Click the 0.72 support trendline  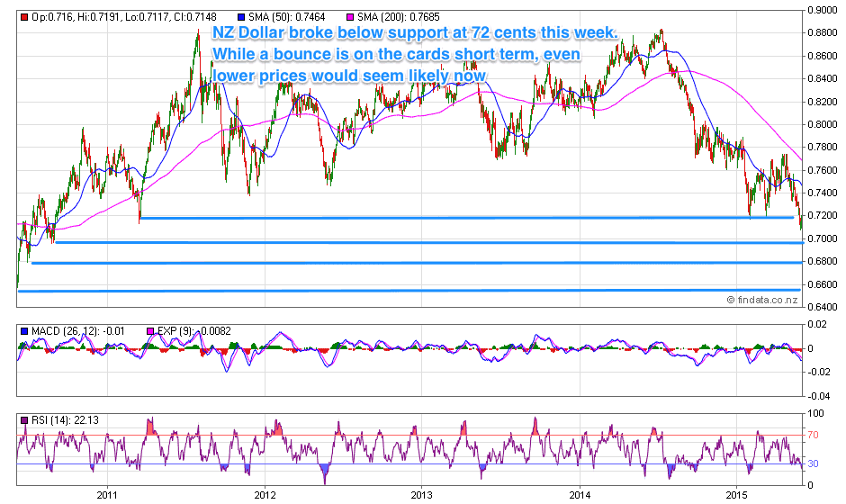tap(467, 218)
